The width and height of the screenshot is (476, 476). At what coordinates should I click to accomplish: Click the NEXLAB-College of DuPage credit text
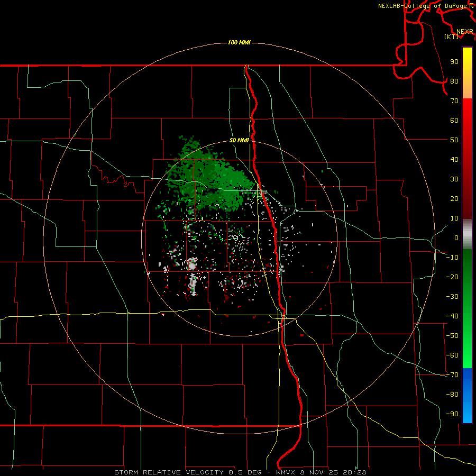click(x=425, y=6)
